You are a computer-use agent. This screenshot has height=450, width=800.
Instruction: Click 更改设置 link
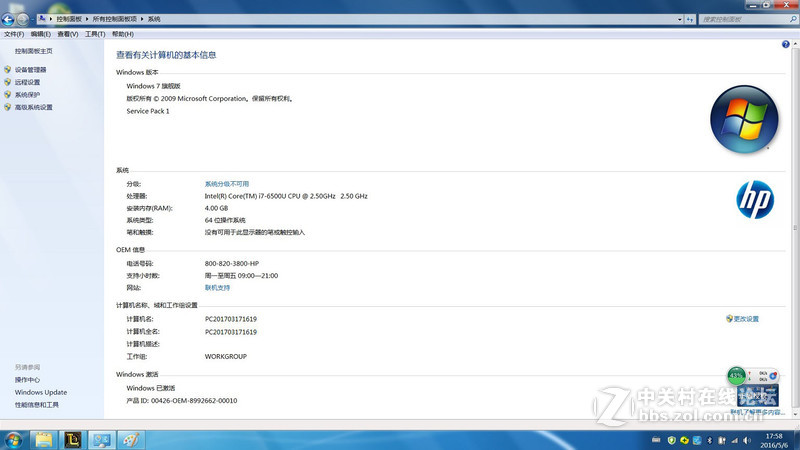pos(746,319)
